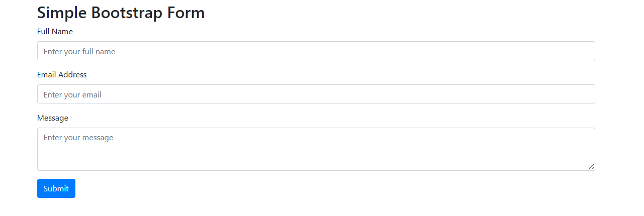Click the Email Address input field

pos(316,94)
